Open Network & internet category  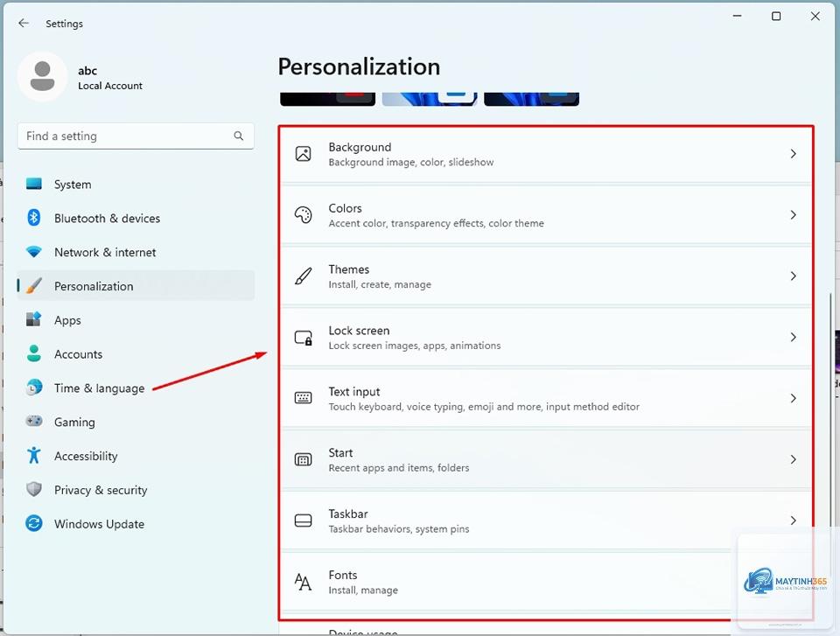coord(136,252)
